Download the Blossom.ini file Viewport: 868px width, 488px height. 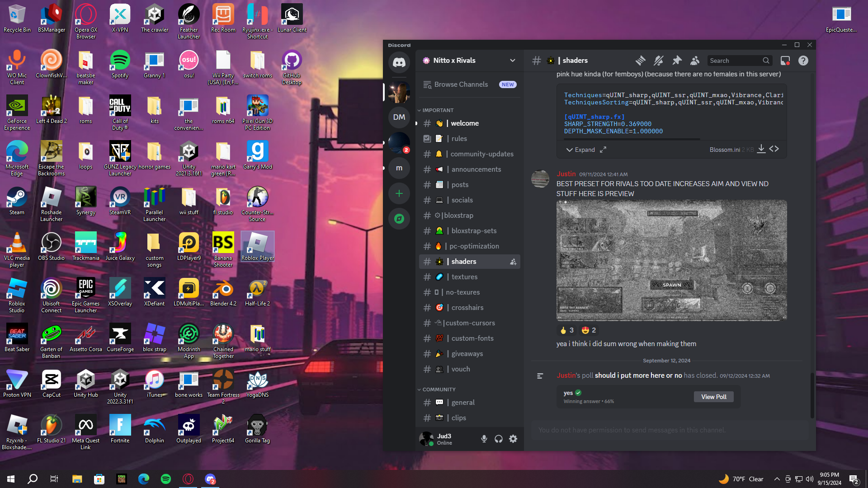click(761, 149)
